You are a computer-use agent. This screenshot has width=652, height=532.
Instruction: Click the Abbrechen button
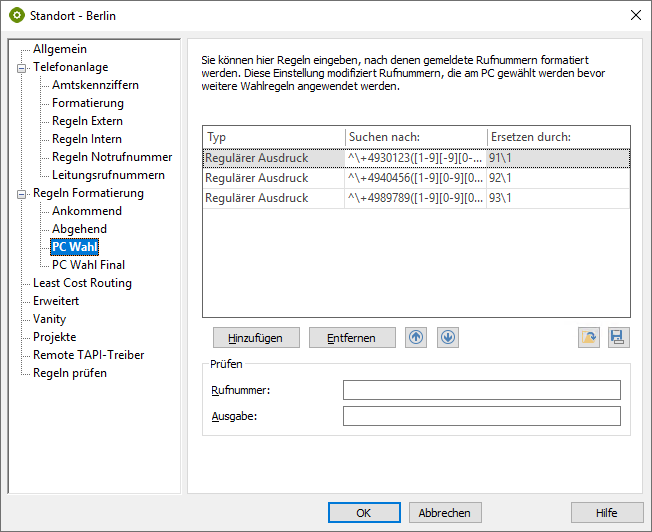click(x=445, y=513)
